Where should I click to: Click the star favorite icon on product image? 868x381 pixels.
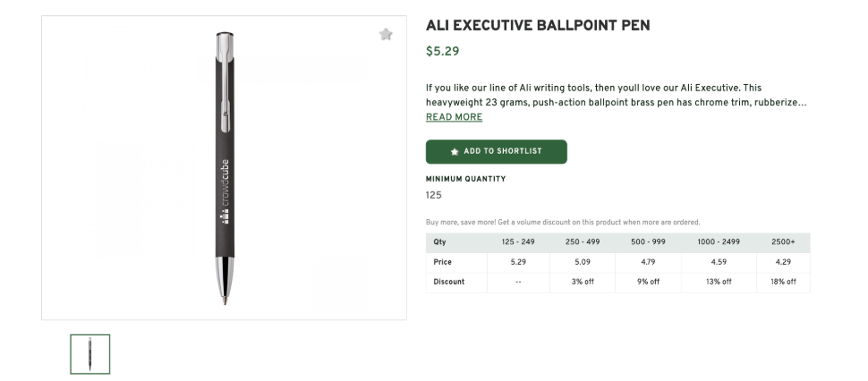(x=386, y=35)
